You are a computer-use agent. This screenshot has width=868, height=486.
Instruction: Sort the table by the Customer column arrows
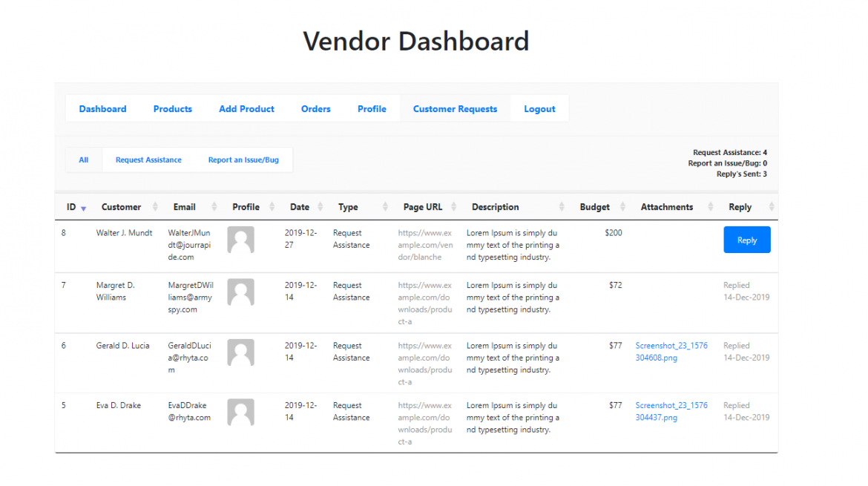[x=155, y=206]
